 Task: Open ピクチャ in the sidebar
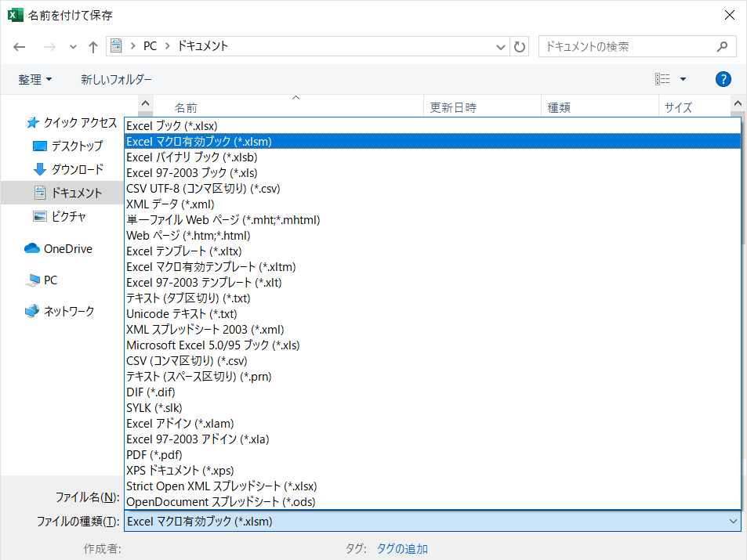coord(60,216)
